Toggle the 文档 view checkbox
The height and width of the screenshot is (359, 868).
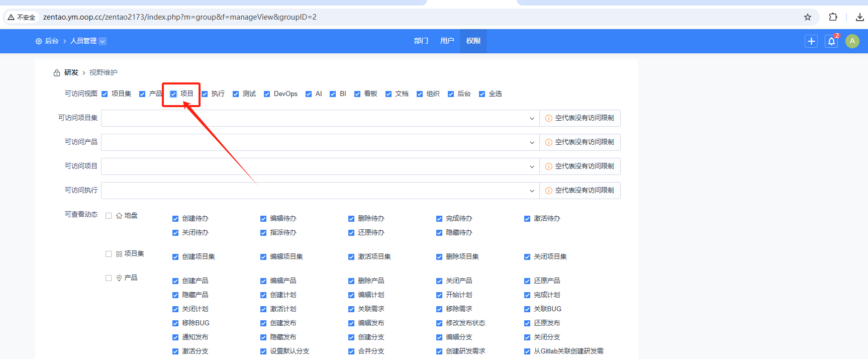click(x=389, y=94)
